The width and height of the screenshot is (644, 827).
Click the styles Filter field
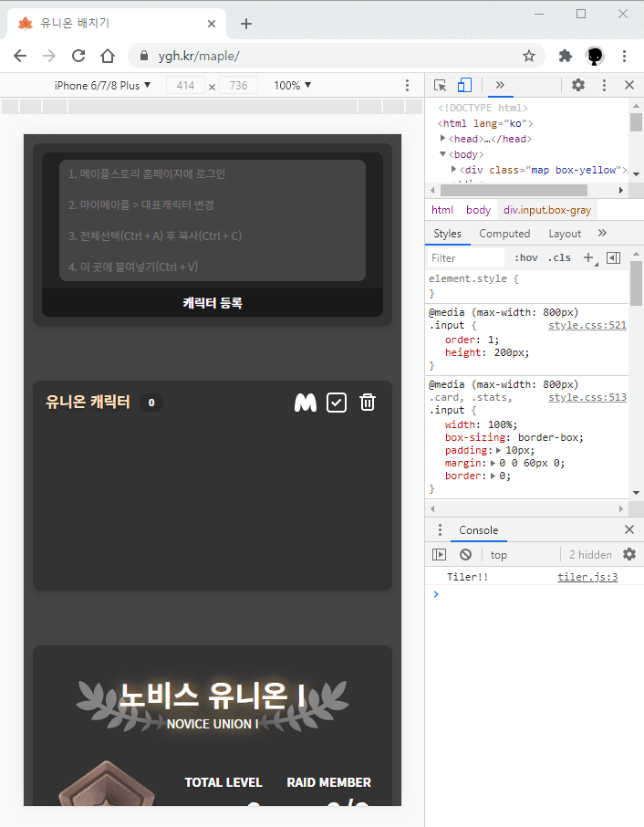[x=465, y=258]
